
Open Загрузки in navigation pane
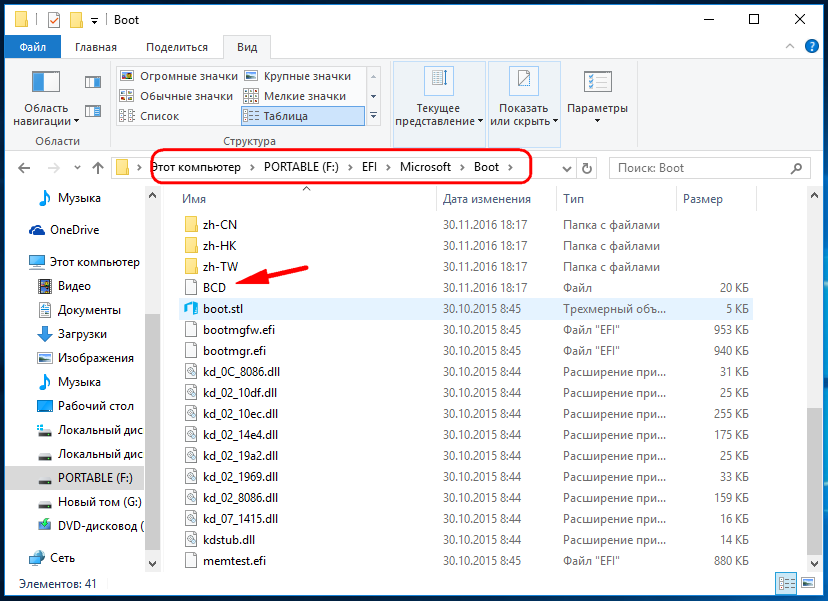72,334
